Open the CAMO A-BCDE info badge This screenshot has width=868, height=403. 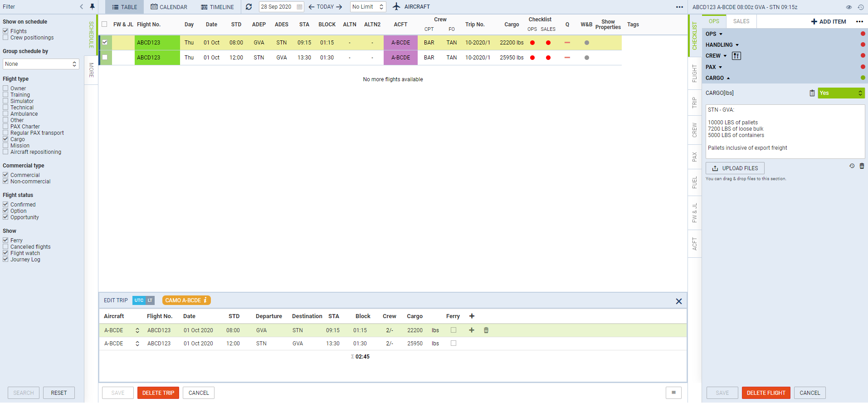pyautogui.click(x=186, y=300)
